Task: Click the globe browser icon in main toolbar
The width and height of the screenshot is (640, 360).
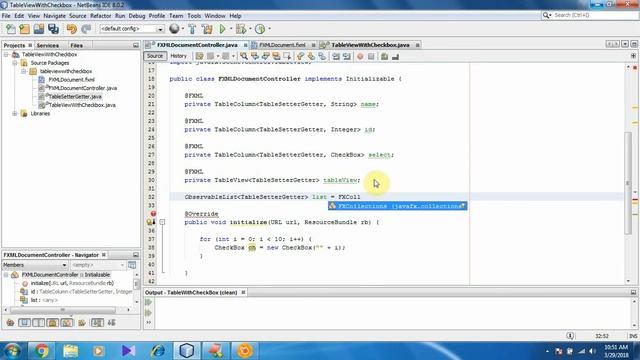Action: [x=174, y=29]
